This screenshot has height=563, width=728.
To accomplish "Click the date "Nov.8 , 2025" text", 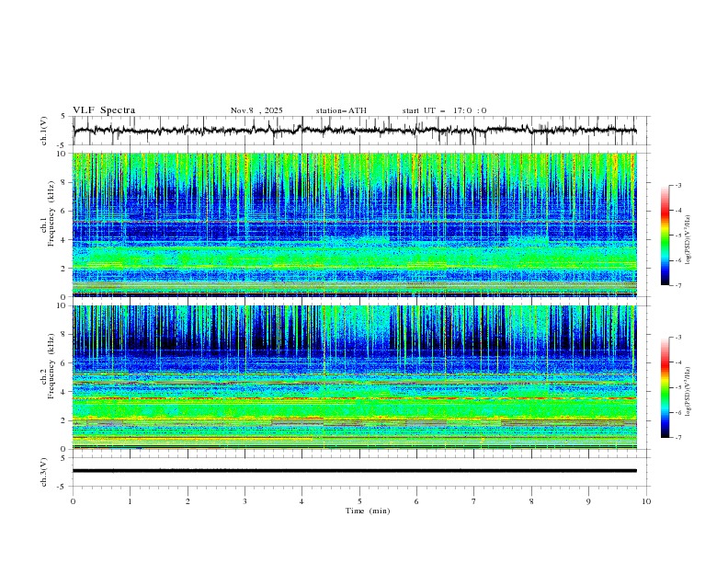I will tap(256, 110).
